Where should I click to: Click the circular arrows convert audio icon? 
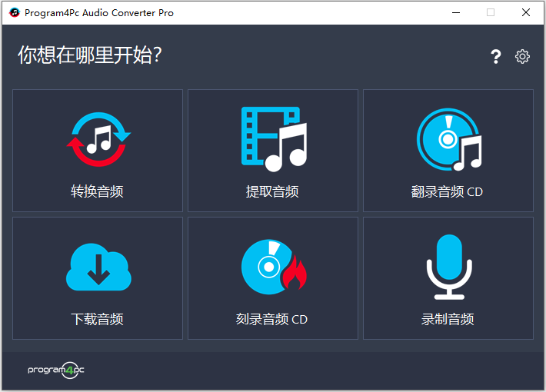click(98, 140)
